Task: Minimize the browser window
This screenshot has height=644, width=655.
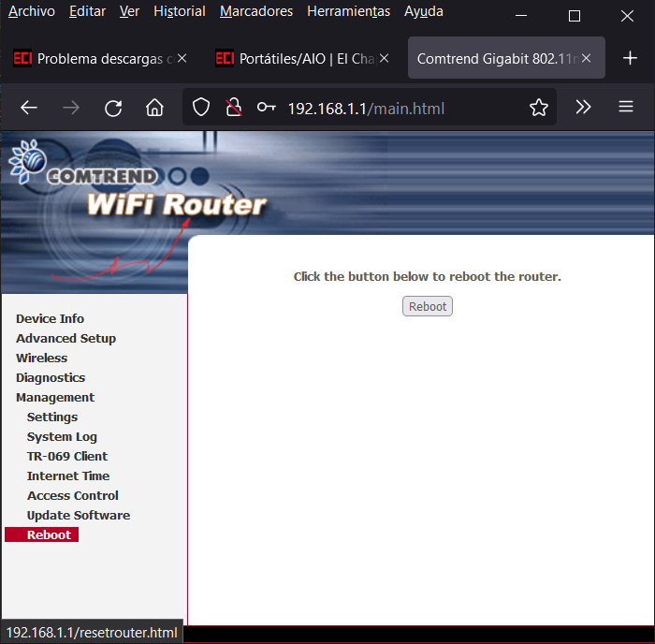Action: tap(521, 16)
